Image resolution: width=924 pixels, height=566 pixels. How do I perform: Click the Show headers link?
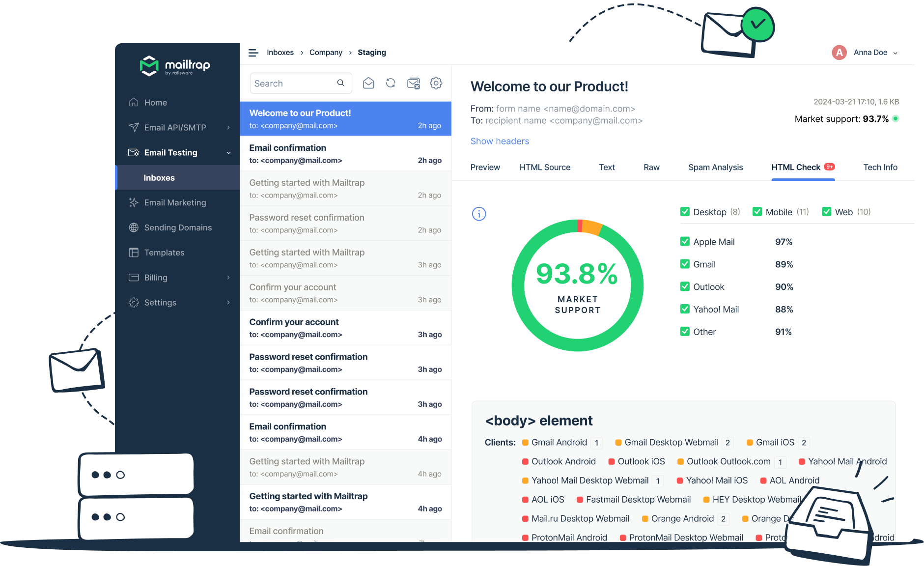(500, 141)
